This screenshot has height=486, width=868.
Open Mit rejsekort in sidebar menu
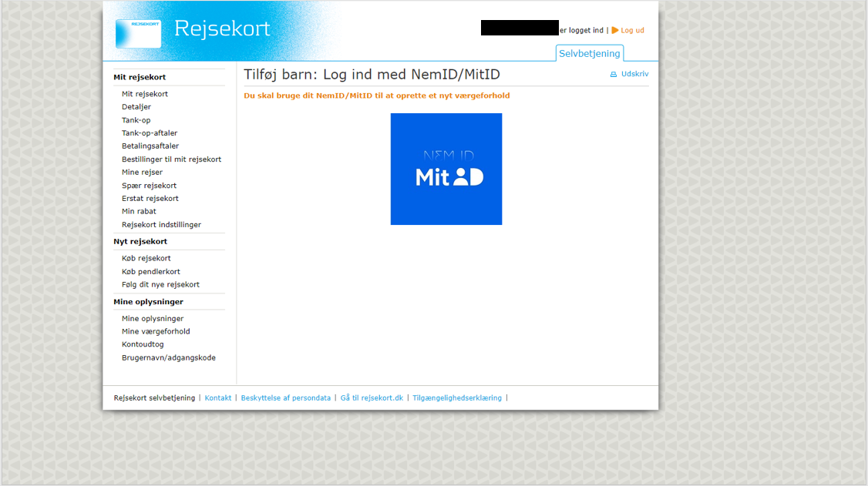144,94
